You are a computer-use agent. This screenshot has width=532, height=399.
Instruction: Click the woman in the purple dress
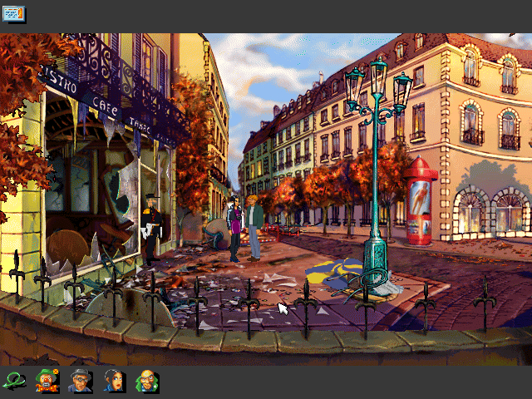pyautogui.click(x=234, y=229)
